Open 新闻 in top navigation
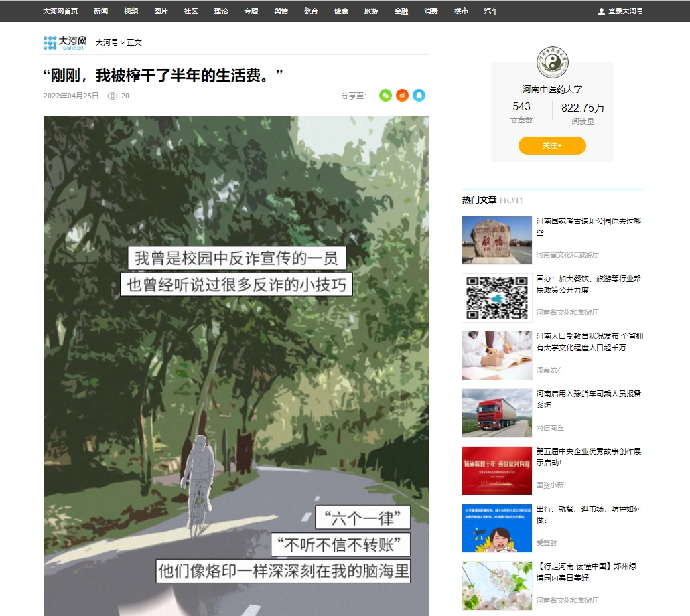The image size is (690, 616). pos(100,11)
